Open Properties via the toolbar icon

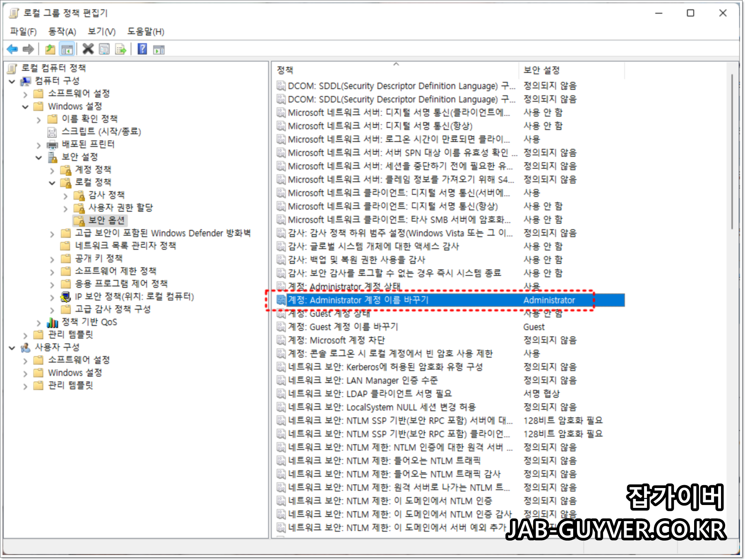(104, 49)
